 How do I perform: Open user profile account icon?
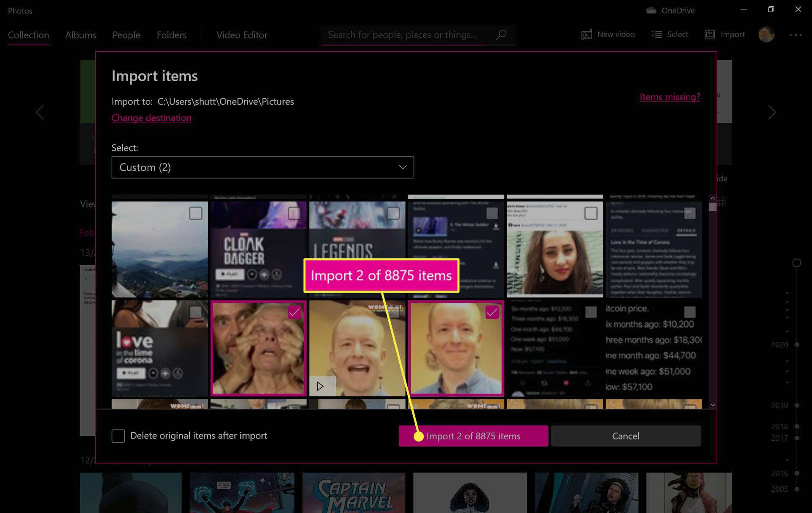(766, 34)
